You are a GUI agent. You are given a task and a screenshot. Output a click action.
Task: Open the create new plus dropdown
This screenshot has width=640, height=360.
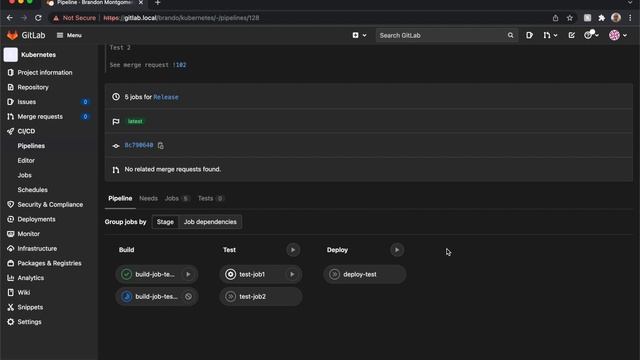(x=359, y=36)
